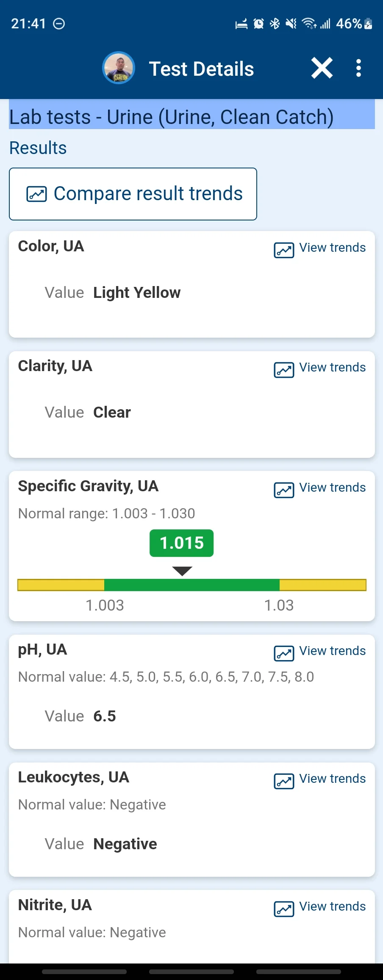
Task: Tap battery percentage in status bar
Action: pyautogui.click(x=349, y=24)
